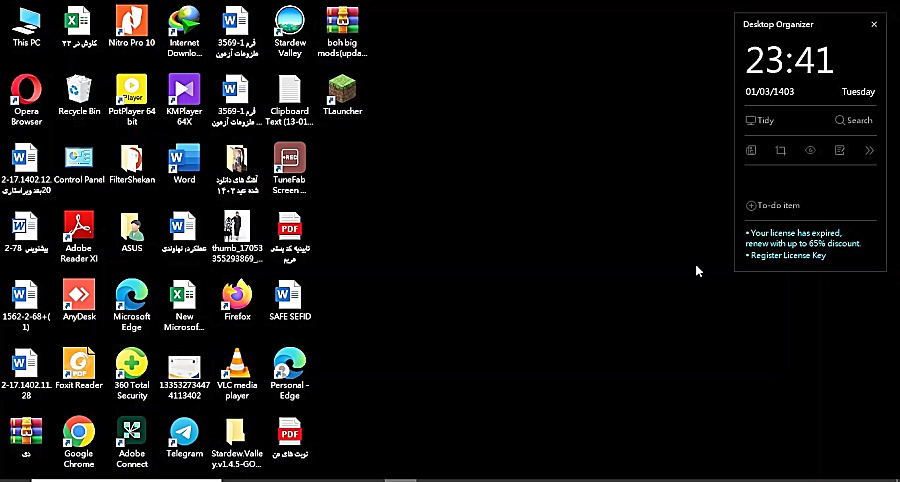The image size is (900, 482).
Task: Select the 1562-2-68+(1) Word document
Action: point(26,305)
